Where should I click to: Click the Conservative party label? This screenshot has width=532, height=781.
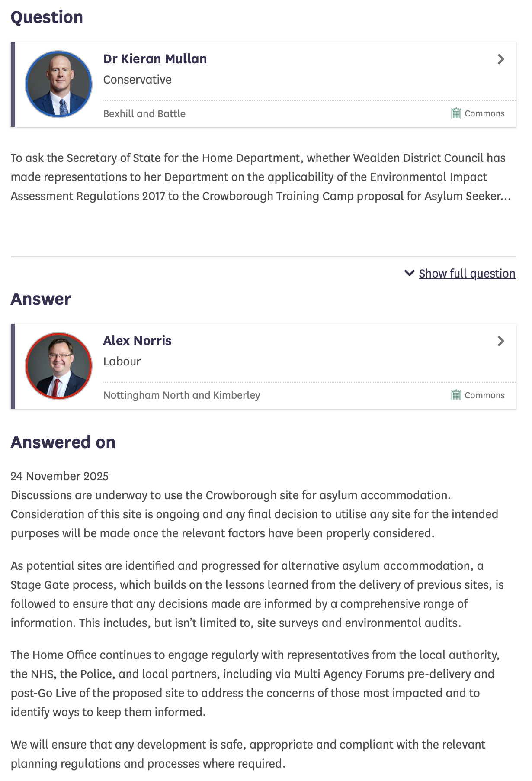pyautogui.click(x=137, y=80)
